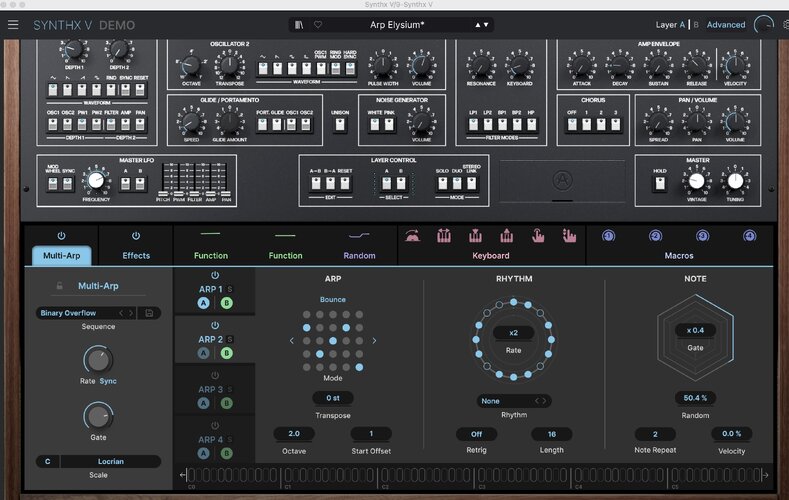This screenshot has width=789, height=500.
Task: Switch to the Effects tab
Action: [x=136, y=256]
